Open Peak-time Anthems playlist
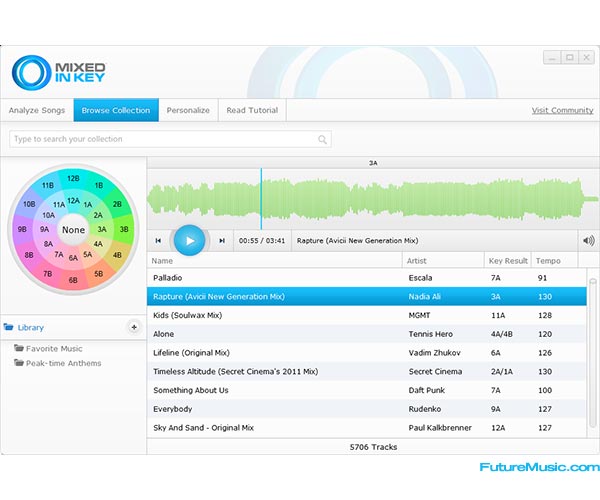The width and height of the screenshot is (600, 500). click(x=64, y=363)
